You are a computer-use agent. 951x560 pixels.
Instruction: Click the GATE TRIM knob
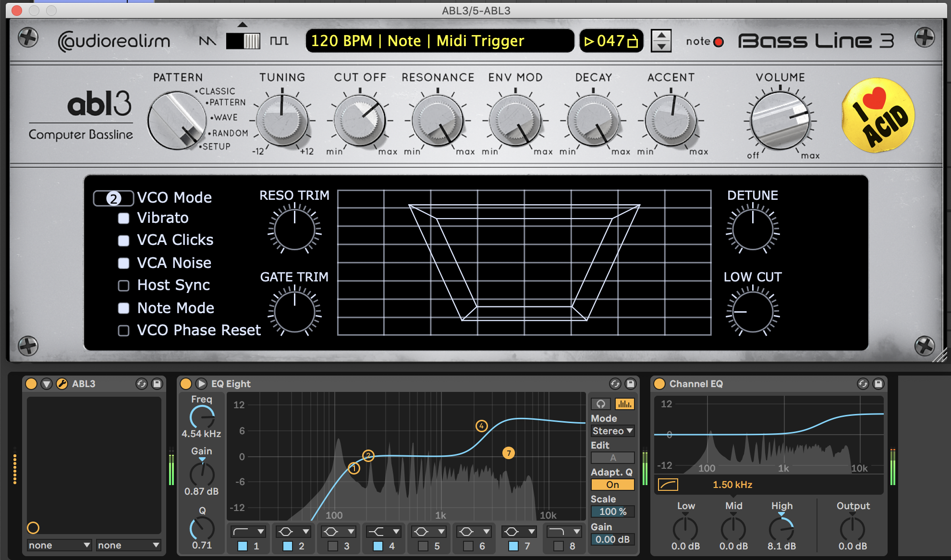(294, 311)
